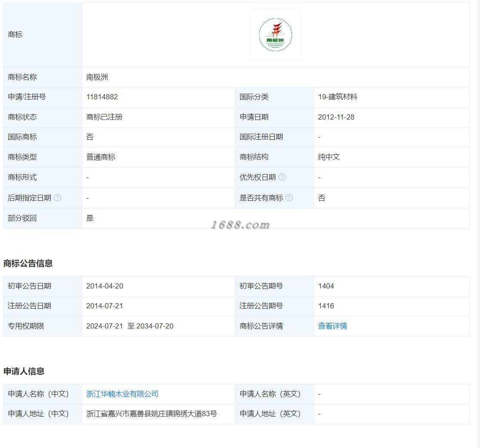Click the 专用权期限 label
Image resolution: width=480 pixels, height=448 pixels.
pyautogui.click(x=26, y=326)
